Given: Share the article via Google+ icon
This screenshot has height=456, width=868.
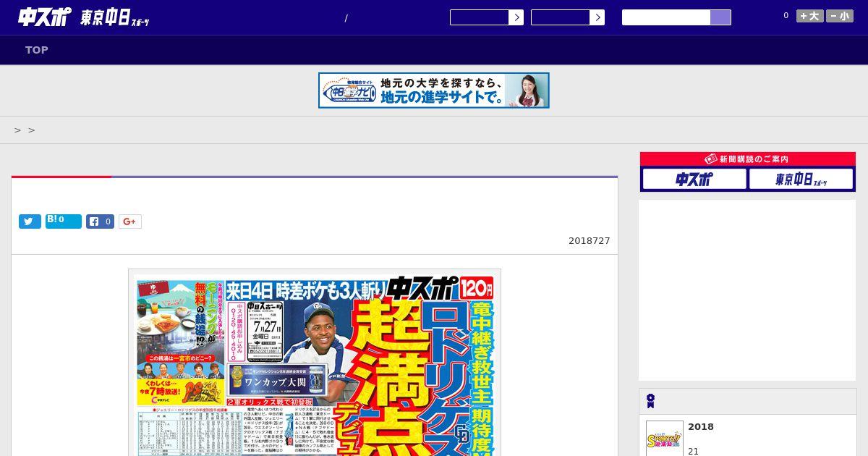Looking at the screenshot, I should coord(130,221).
